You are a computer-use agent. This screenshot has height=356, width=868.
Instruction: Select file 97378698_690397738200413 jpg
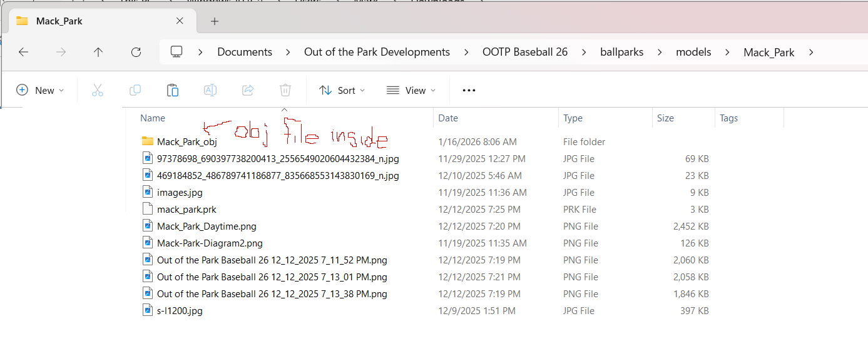(x=278, y=158)
